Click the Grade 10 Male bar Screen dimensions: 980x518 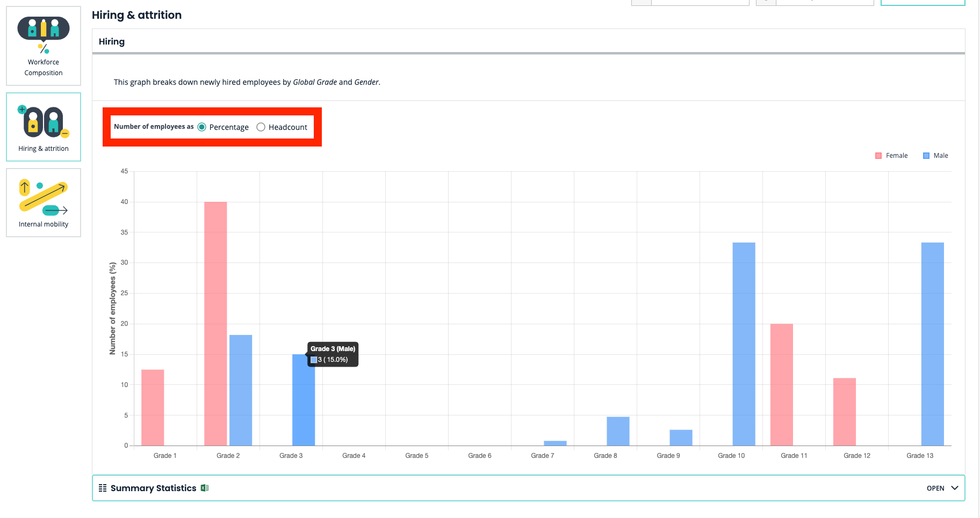[744, 344]
